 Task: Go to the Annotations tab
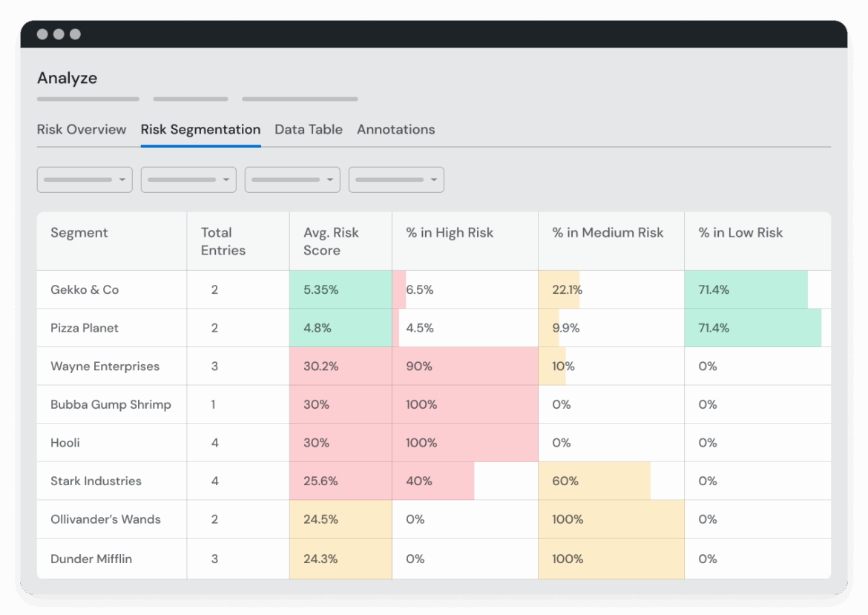tap(396, 130)
